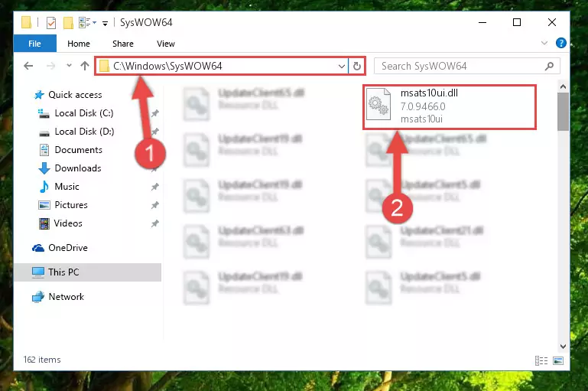
Task: Open the recent locations dropdown
Action: (69, 66)
